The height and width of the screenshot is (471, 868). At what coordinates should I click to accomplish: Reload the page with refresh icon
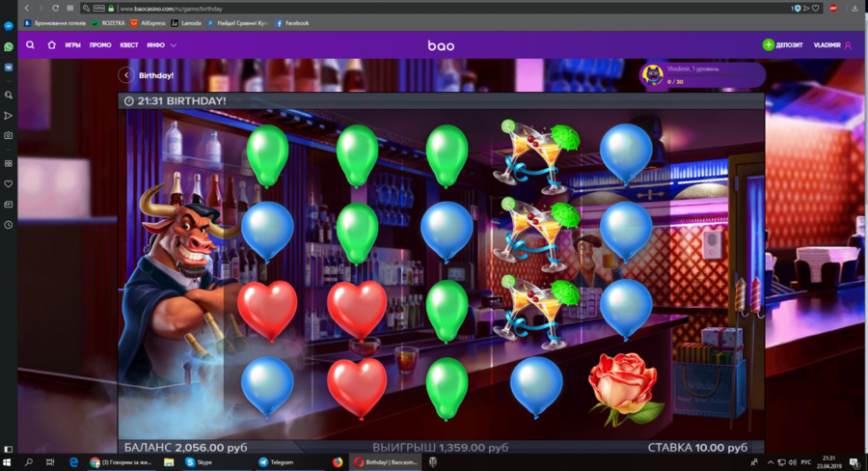55,9
